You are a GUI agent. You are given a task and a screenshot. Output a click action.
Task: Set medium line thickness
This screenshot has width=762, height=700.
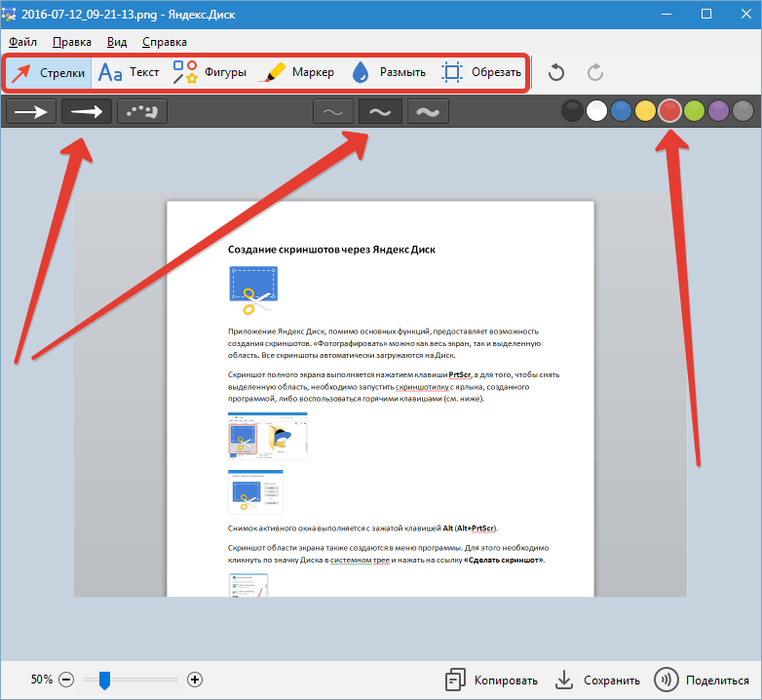pos(380,111)
